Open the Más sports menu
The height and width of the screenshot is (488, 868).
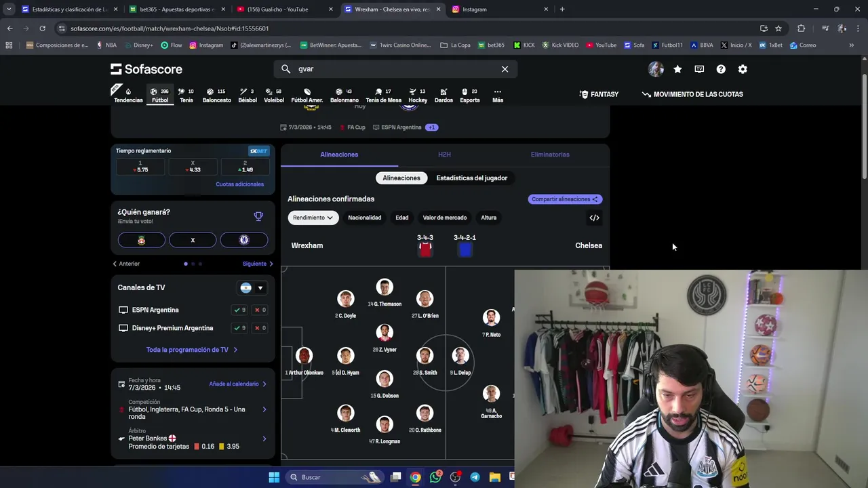pyautogui.click(x=498, y=95)
